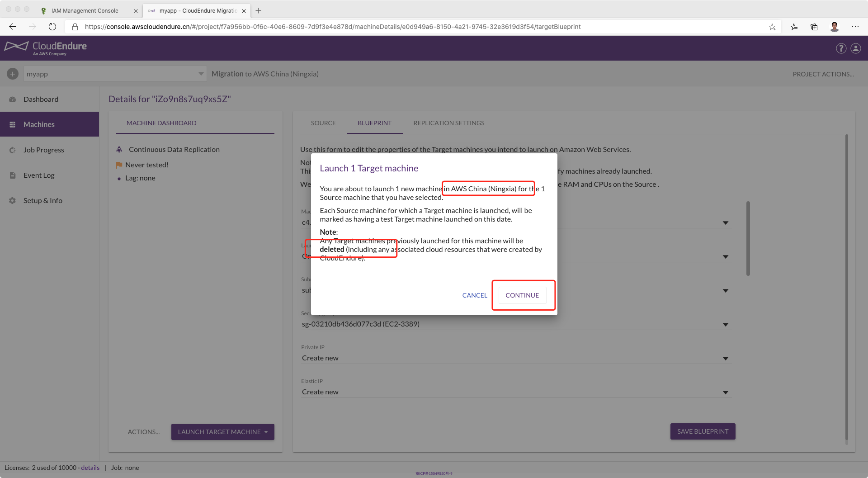The height and width of the screenshot is (478, 868).
Task: Open the help question mark icon
Action: tap(841, 48)
